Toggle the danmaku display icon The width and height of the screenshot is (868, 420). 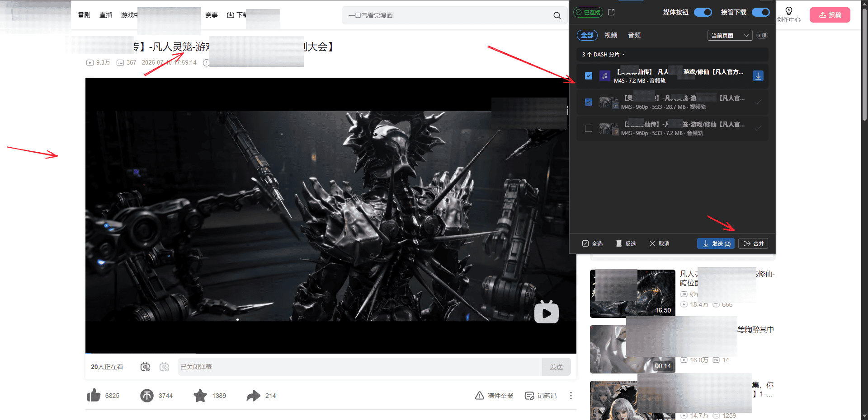click(145, 367)
